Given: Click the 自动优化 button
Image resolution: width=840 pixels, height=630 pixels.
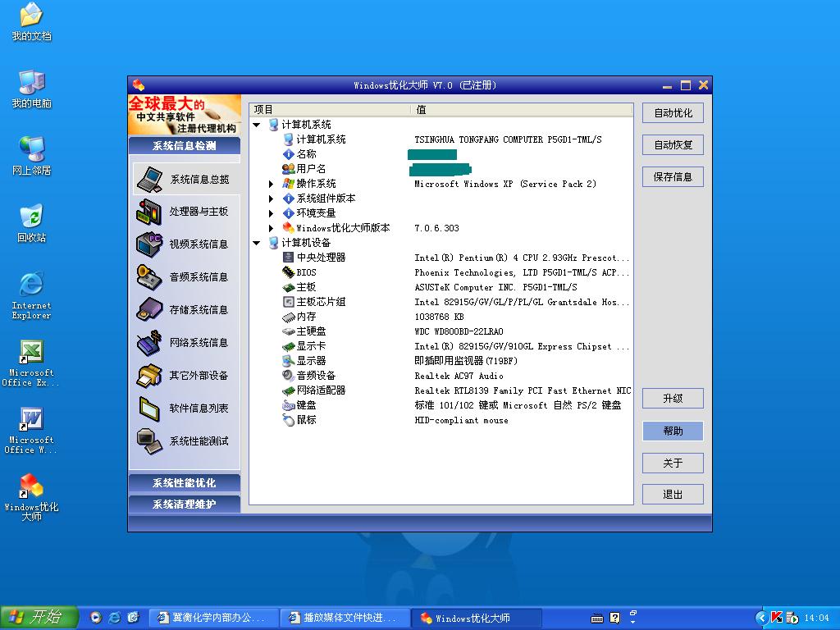Looking at the screenshot, I should pyautogui.click(x=673, y=113).
